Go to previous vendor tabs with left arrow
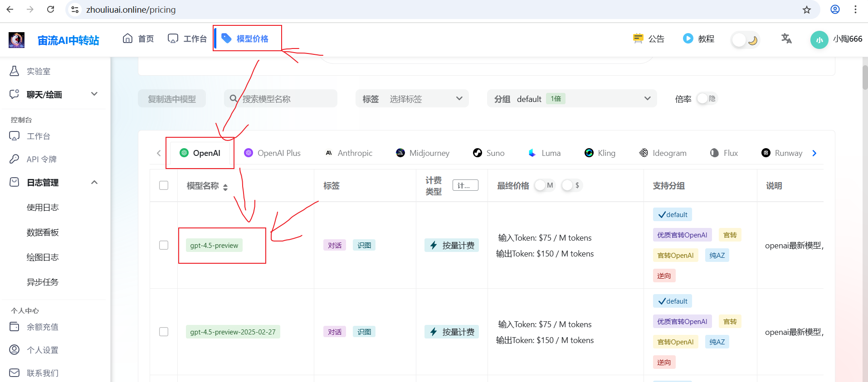The height and width of the screenshot is (382, 868). [x=159, y=153]
